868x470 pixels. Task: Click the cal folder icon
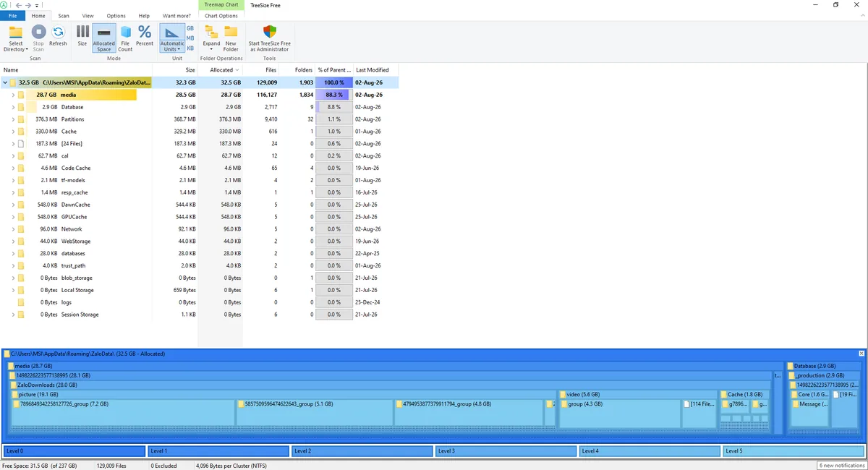(x=21, y=155)
